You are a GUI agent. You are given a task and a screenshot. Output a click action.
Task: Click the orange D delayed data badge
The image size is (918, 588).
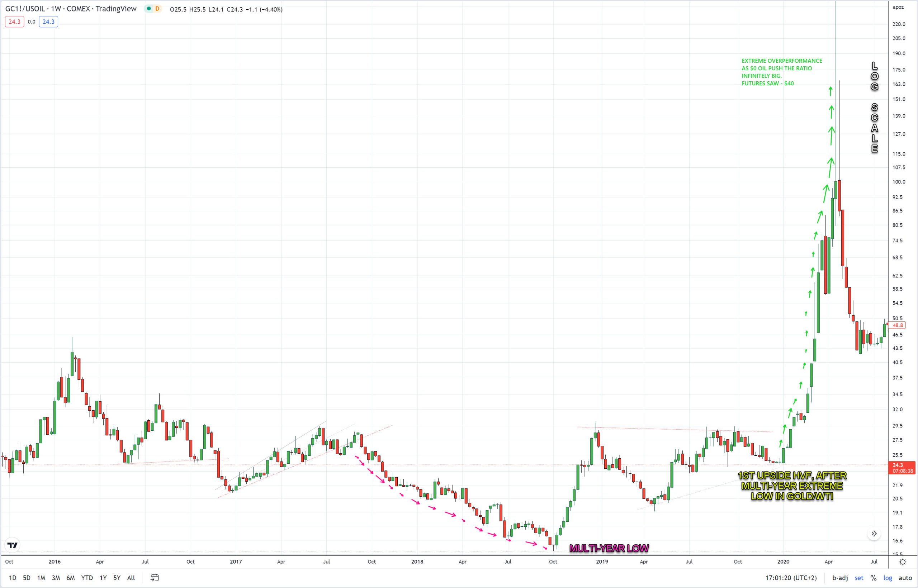157,9
